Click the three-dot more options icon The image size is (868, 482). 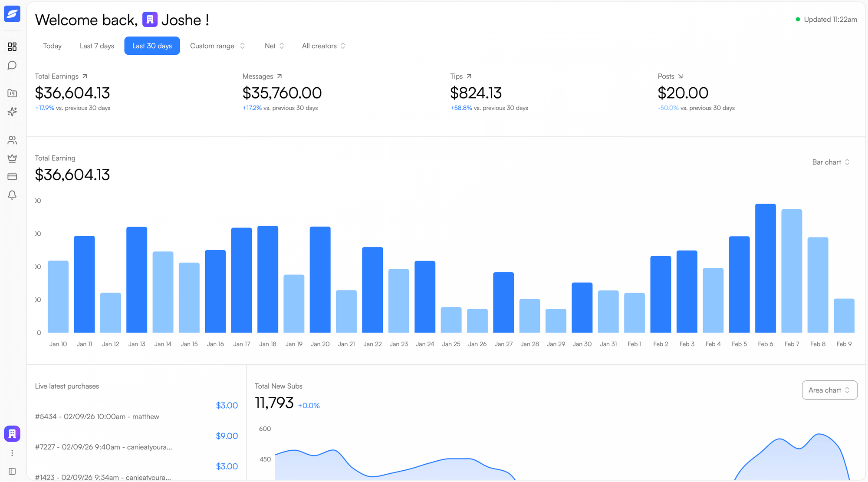pos(12,453)
